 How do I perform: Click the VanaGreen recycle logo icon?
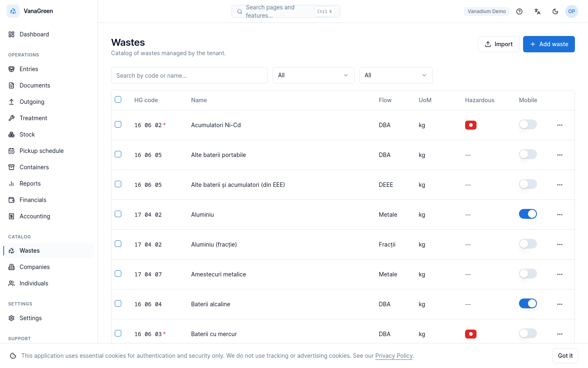click(x=13, y=11)
